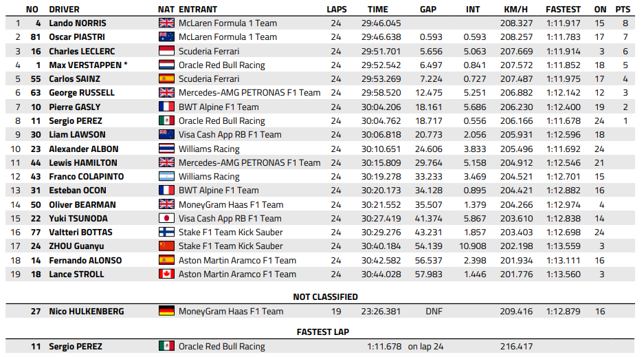Click the NOT CLASSIFIED section heading
The width and height of the screenshot is (644, 357).
pos(325,297)
